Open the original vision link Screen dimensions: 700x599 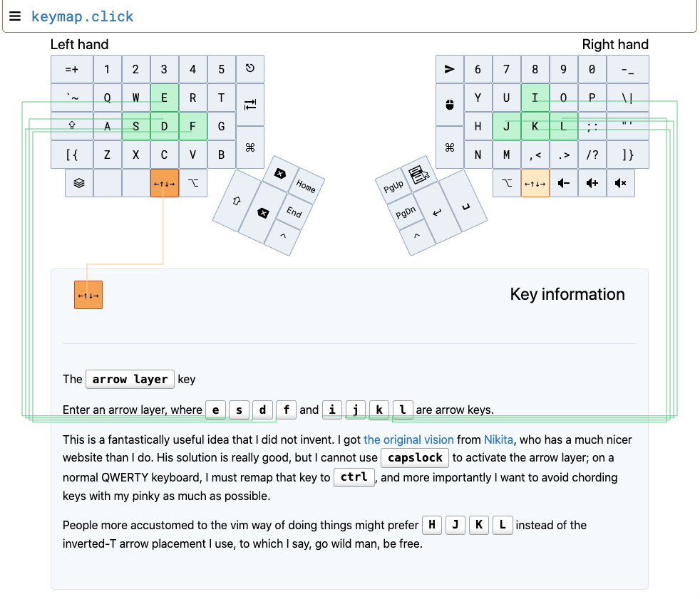pyautogui.click(x=409, y=439)
